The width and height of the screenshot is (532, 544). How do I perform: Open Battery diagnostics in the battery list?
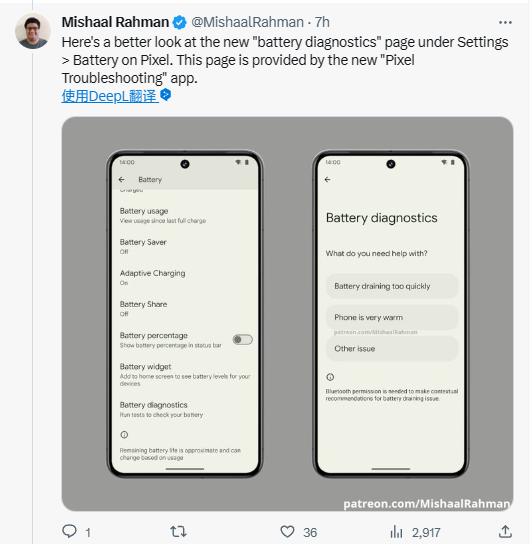click(x=185, y=409)
